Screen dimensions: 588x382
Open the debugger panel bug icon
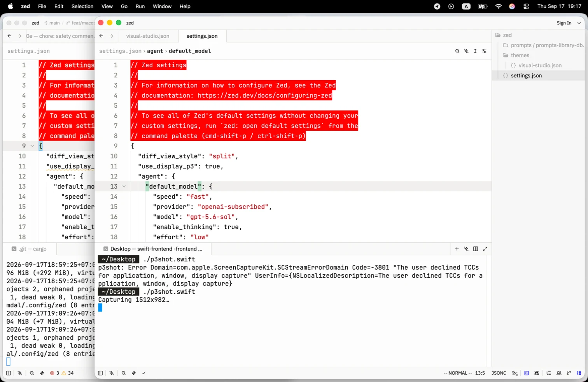pos(537,373)
